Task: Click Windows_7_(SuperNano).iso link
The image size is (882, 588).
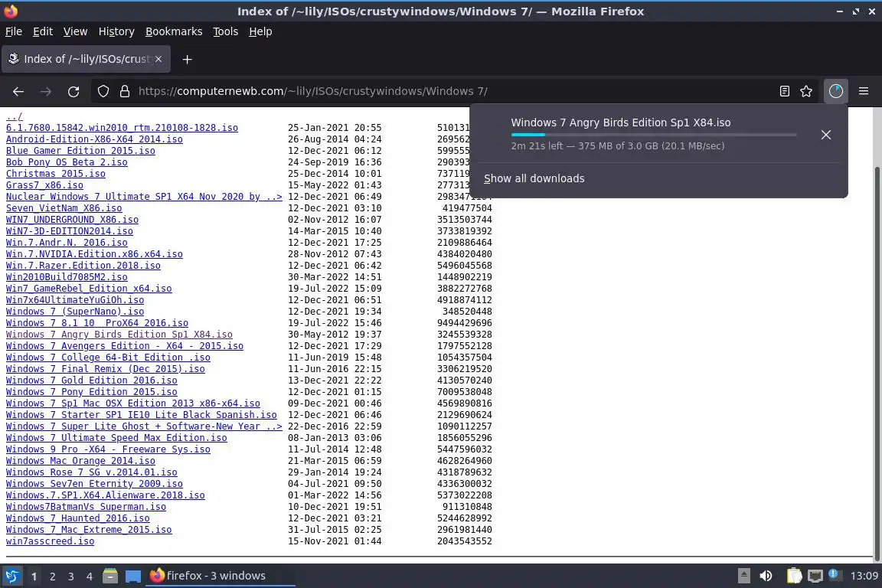Action: [75, 311]
